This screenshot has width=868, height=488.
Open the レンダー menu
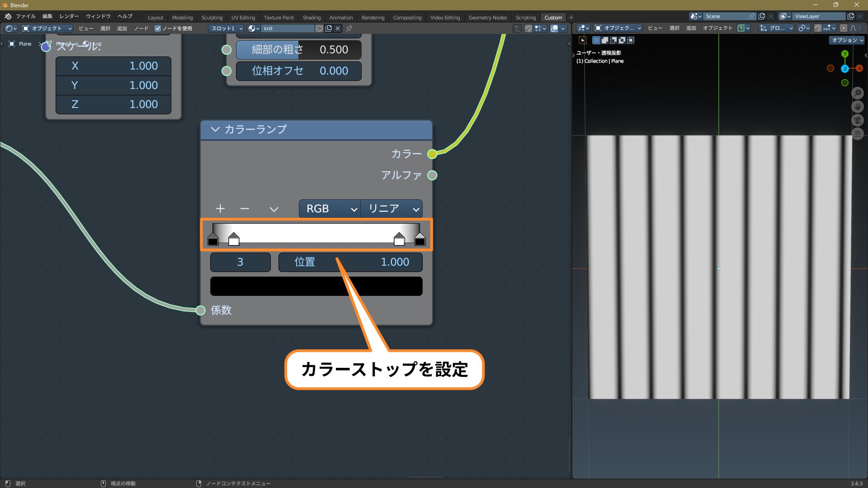coord(69,16)
